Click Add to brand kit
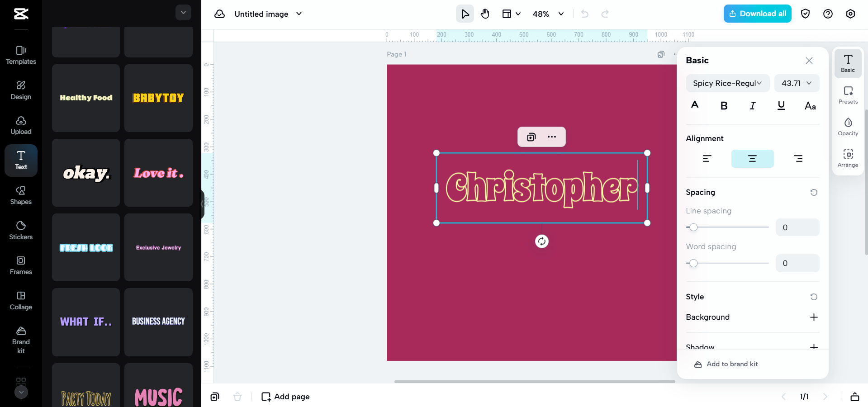Viewport: 868px width, 407px height. coord(726,364)
